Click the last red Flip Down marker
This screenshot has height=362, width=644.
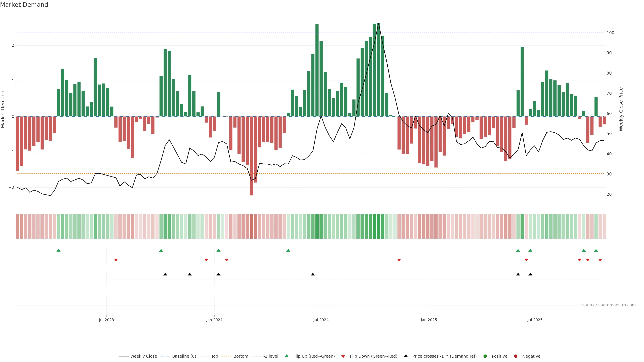tap(600, 260)
